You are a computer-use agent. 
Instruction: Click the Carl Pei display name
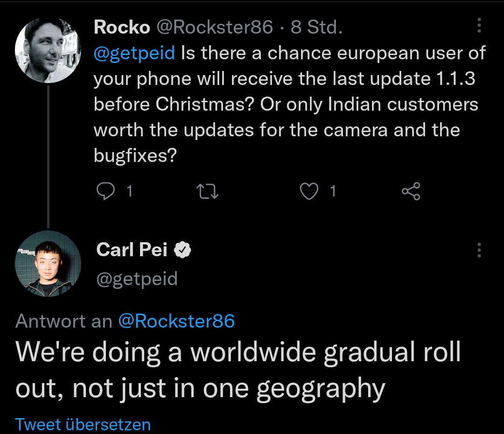coord(132,250)
